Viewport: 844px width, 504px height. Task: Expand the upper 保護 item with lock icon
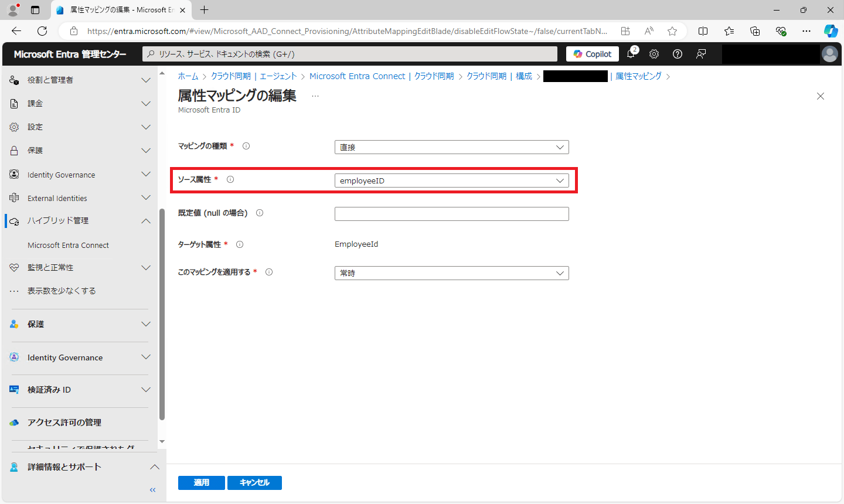[80, 150]
